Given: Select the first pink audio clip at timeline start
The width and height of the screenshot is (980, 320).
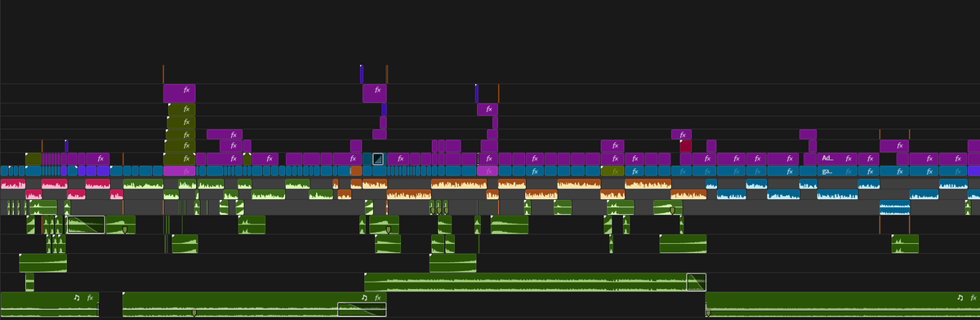Looking at the screenshot, I should (12, 184).
